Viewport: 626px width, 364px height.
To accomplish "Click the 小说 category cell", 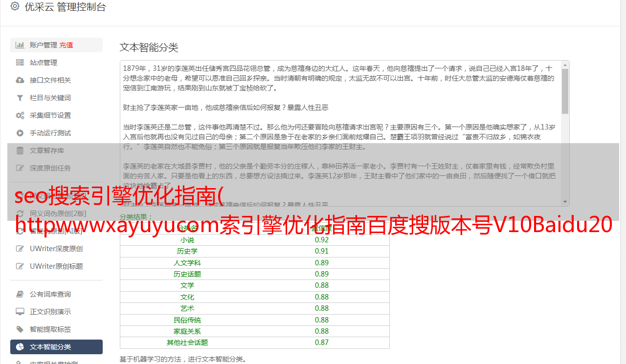I will (187, 240).
